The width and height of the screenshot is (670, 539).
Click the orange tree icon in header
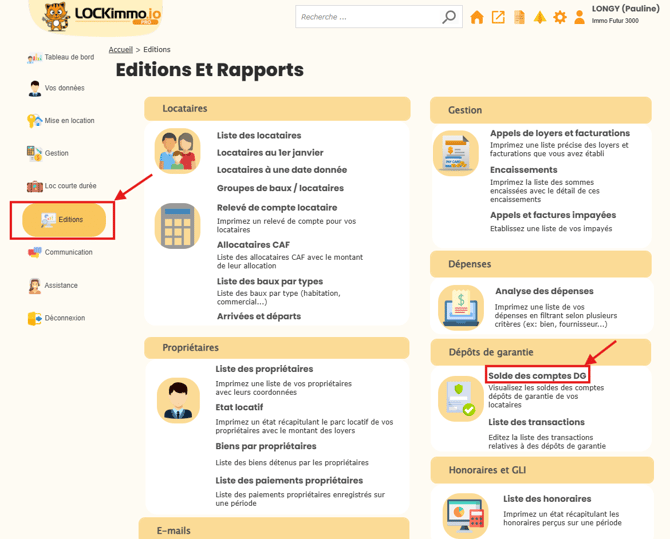(540, 17)
